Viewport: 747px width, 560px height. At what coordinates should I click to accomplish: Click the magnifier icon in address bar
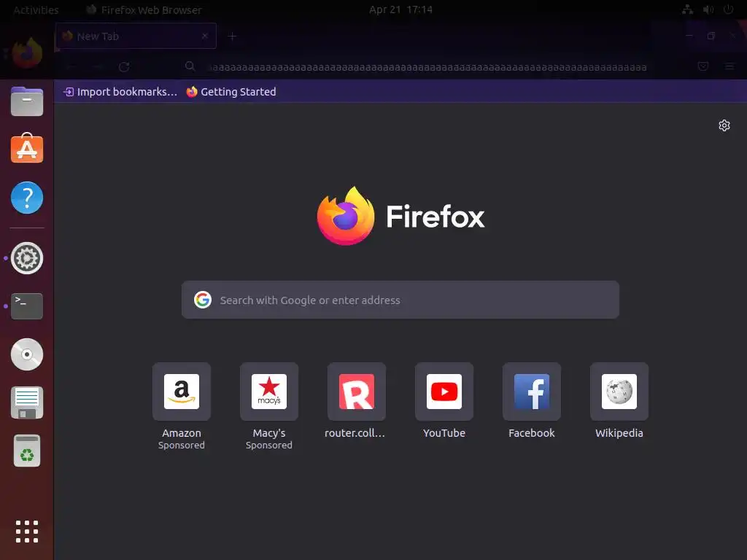coord(190,66)
